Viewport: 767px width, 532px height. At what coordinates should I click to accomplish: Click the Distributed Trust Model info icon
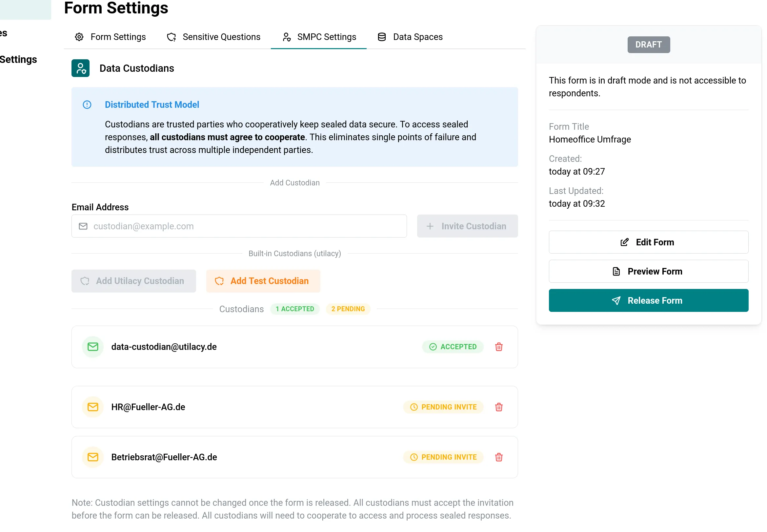click(87, 105)
